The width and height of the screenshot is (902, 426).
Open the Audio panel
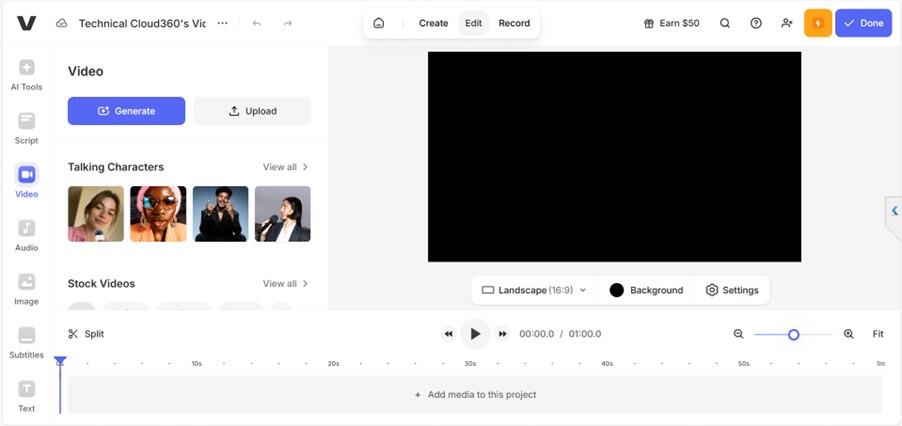pyautogui.click(x=26, y=236)
